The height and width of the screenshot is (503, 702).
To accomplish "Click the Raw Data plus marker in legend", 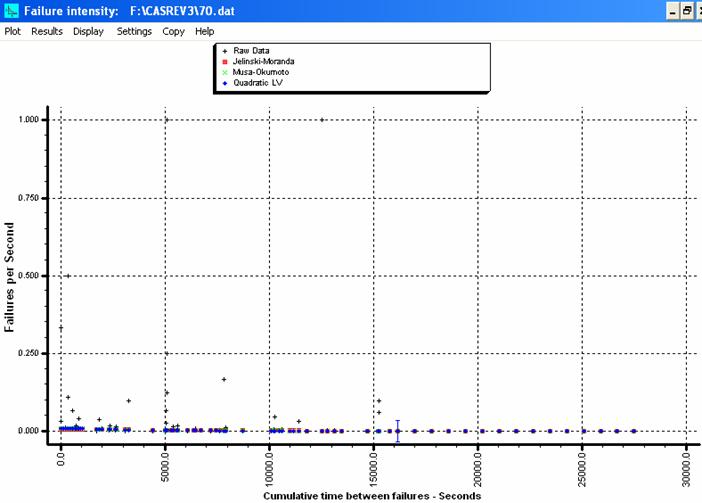I will click(224, 51).
